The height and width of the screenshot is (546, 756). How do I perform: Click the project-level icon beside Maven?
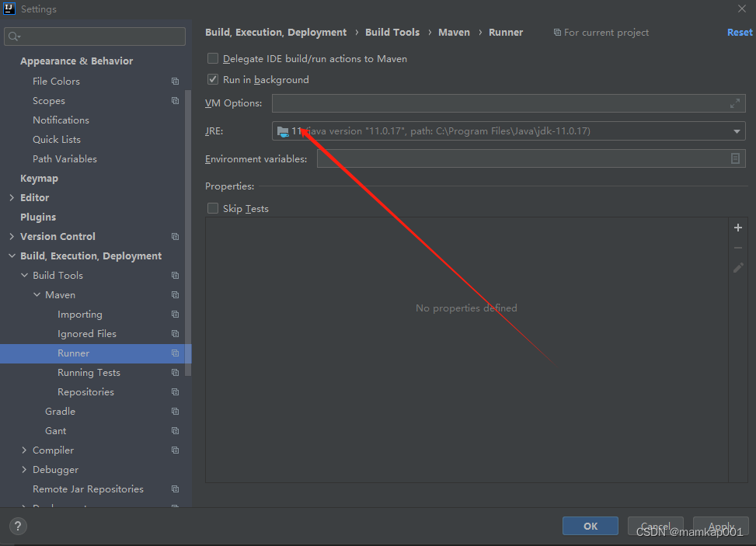pyautogui.click(x=175, y=295)
